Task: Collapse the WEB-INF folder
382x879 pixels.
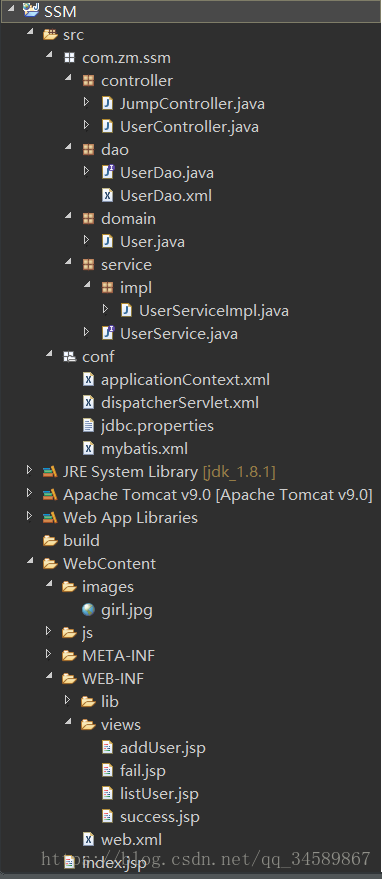Action: [x=49, y=677]
